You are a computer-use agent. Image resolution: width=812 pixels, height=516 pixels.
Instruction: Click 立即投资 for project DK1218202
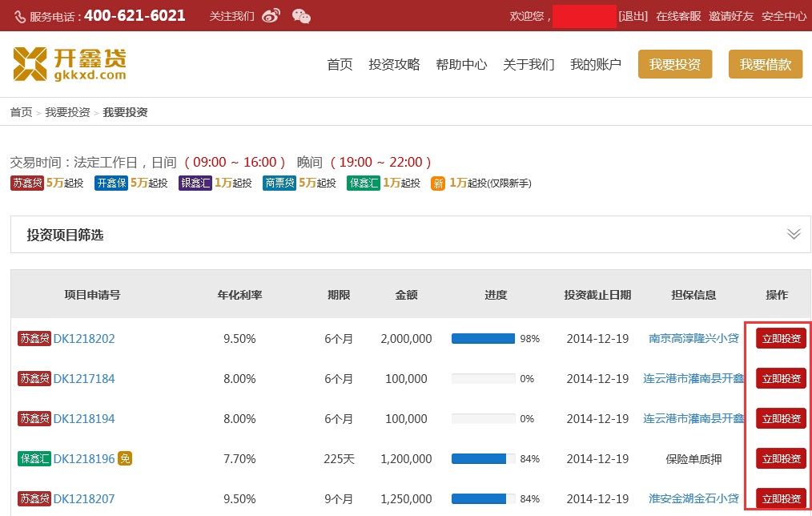pos(781,338)
